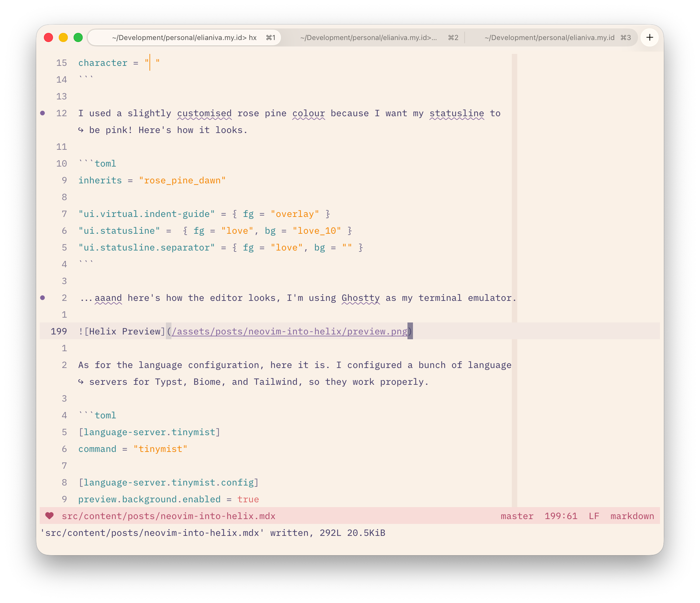Screen dimensions: 700x603
Task: Click the misspelled word 'Ghostty'
Action: coord(360,298)
